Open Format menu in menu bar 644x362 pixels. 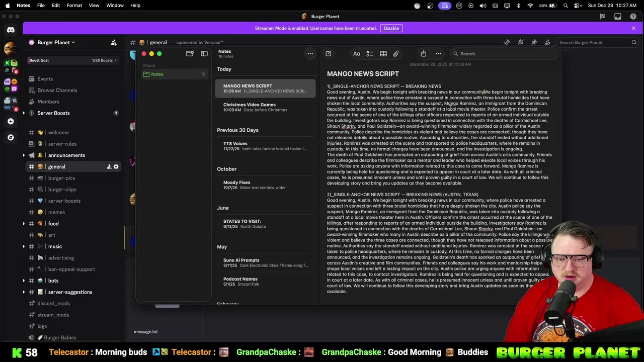point(74,6)
